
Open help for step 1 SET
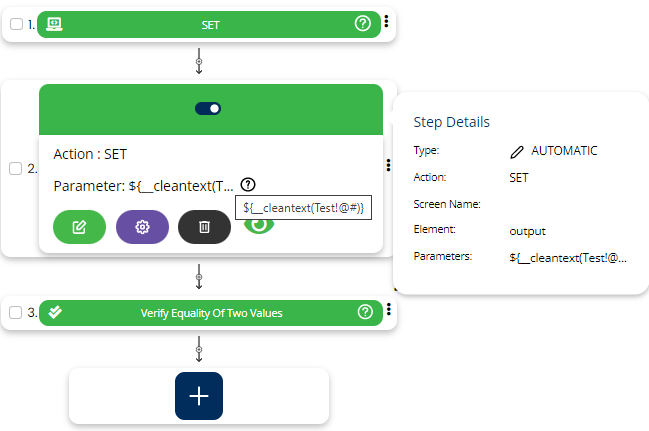363,24
